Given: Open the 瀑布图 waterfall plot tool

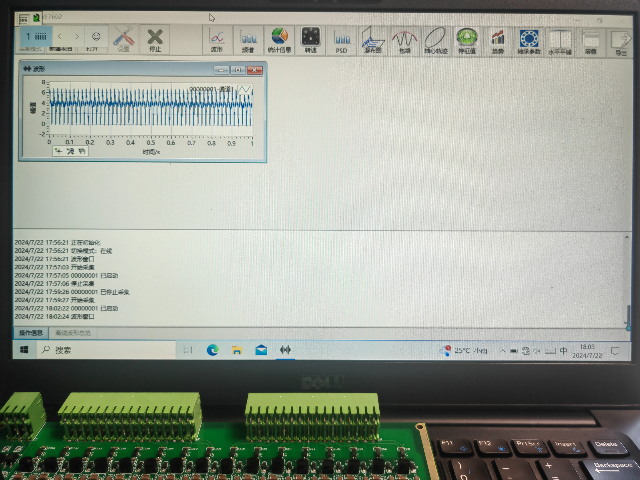Looking at the screenshot, I should 373,40.
